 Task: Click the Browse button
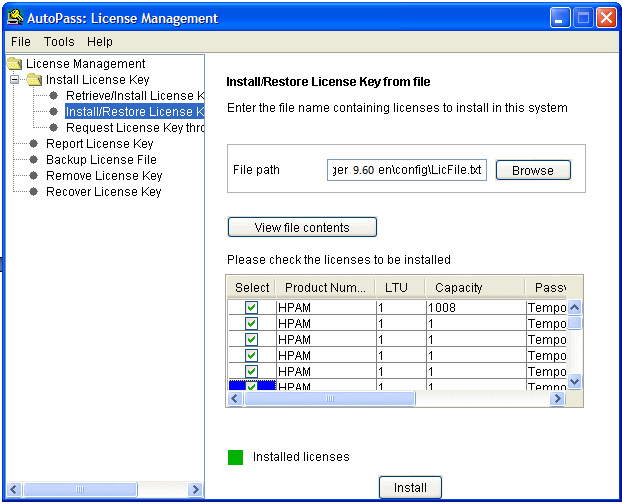coord(533,170)
